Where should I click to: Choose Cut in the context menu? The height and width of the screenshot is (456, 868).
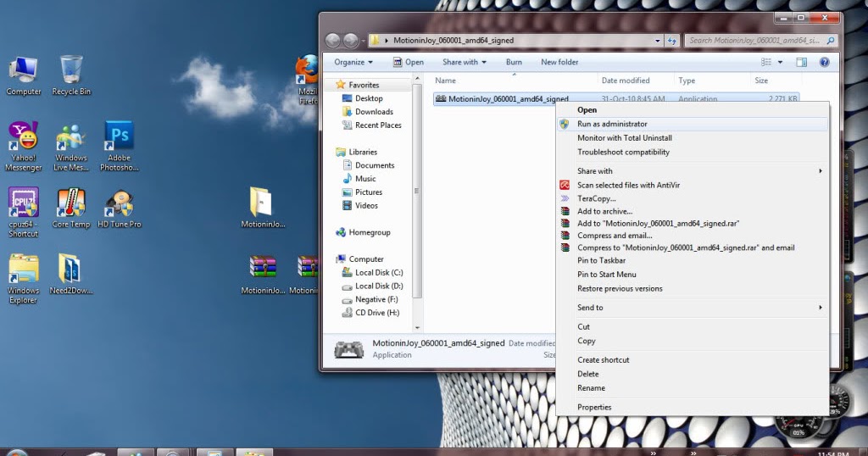693,326
